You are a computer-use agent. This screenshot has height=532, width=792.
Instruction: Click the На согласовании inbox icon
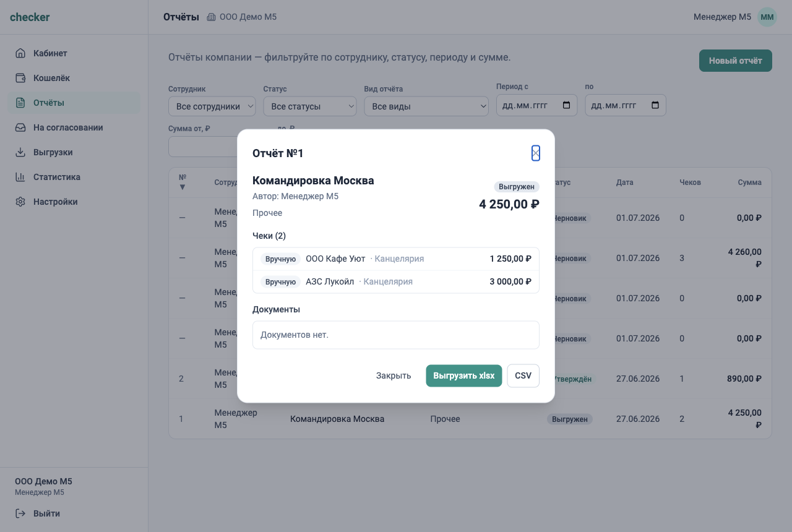[20, 127]
